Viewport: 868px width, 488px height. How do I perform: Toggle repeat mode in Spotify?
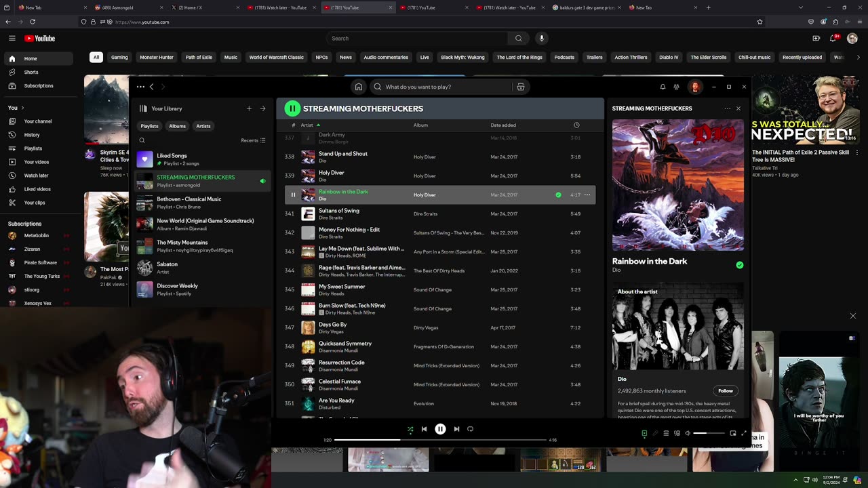click(470, 429)
